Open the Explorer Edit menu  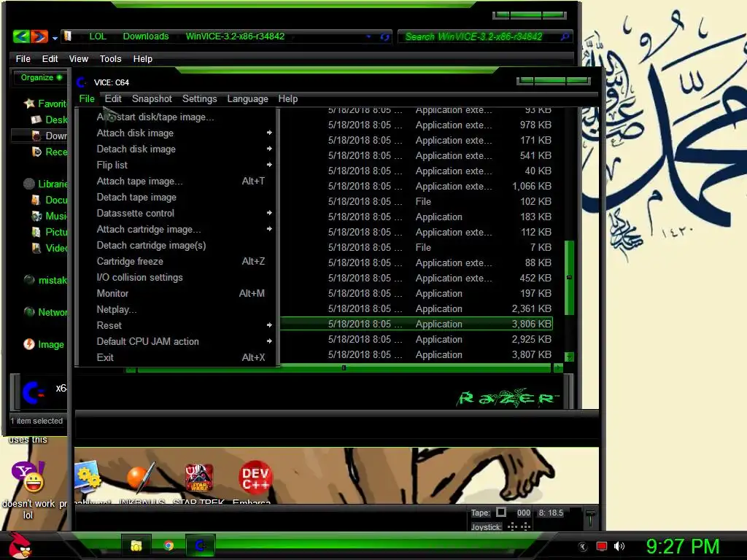(x=50, y=58)
